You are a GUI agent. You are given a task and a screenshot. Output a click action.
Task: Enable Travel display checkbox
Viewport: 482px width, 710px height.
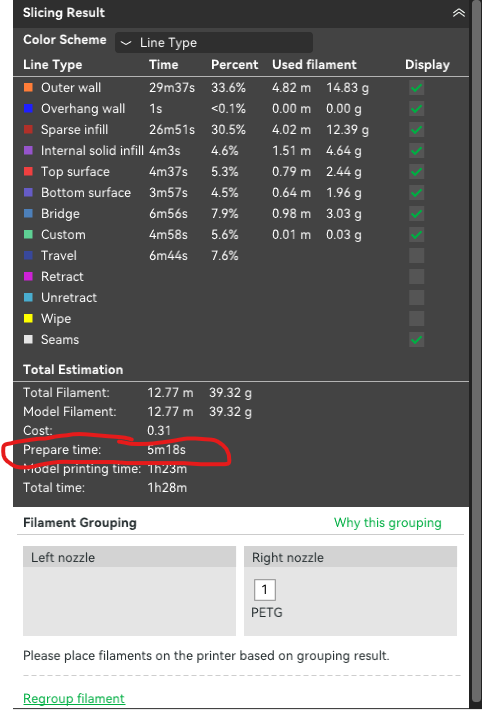coord(416,255)
